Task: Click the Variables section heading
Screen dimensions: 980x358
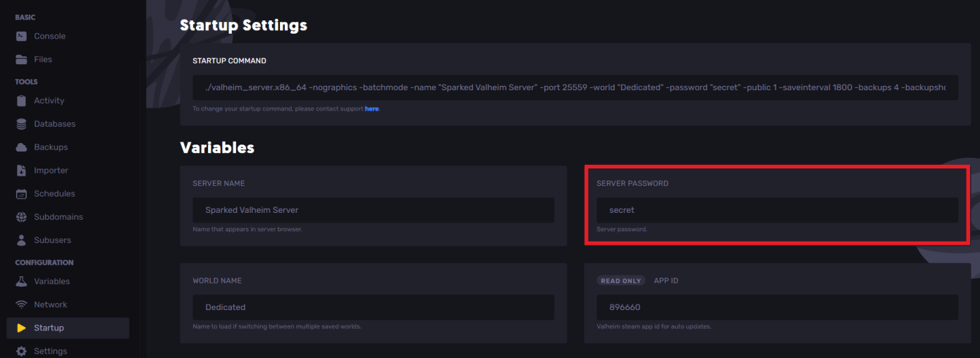Action: pyautogui.click(x=217, y=148)
